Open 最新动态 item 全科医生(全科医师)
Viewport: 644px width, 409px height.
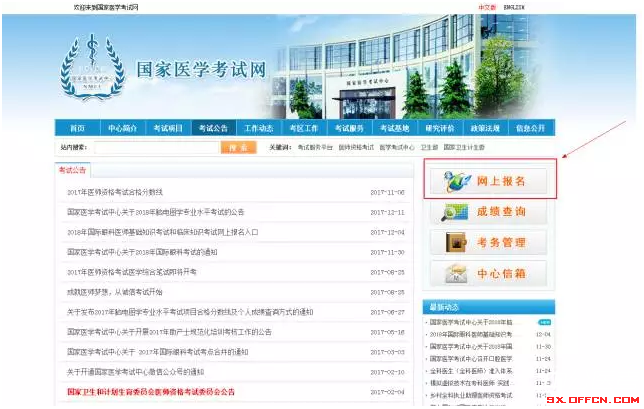[x=471, y=371]
